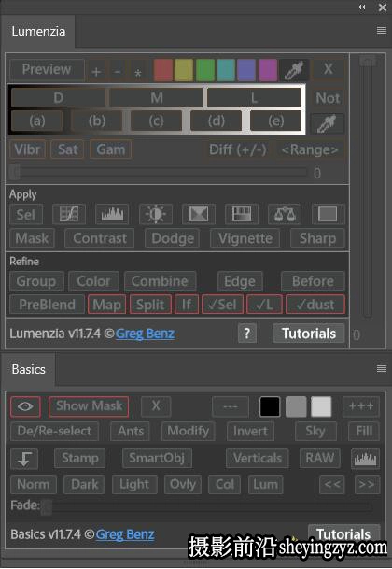The image size is (392, 569).
Task: Close the panel group with X icon
Action: coord(383,7)
